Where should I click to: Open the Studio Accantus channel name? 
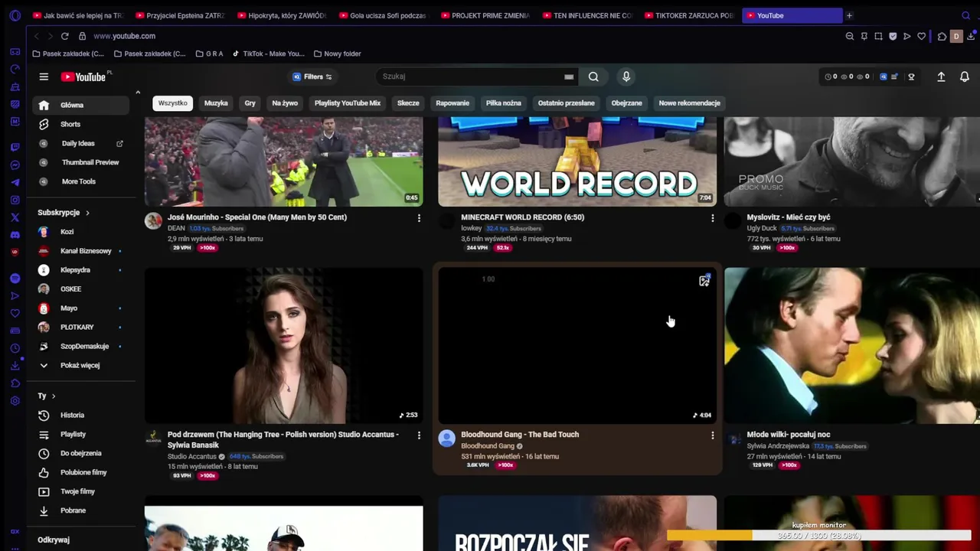191,456
